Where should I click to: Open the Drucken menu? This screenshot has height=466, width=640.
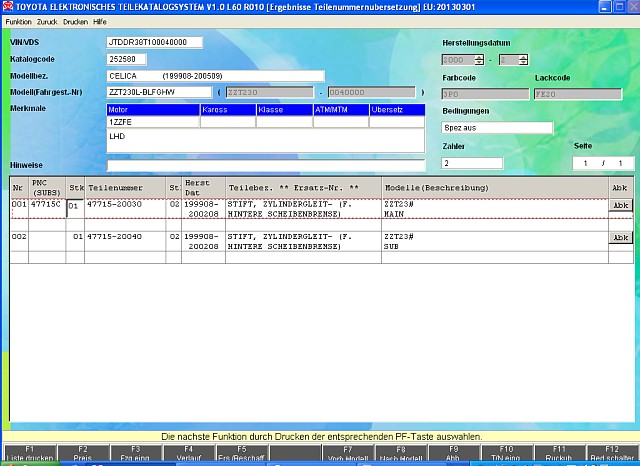[x=76, y=22]
